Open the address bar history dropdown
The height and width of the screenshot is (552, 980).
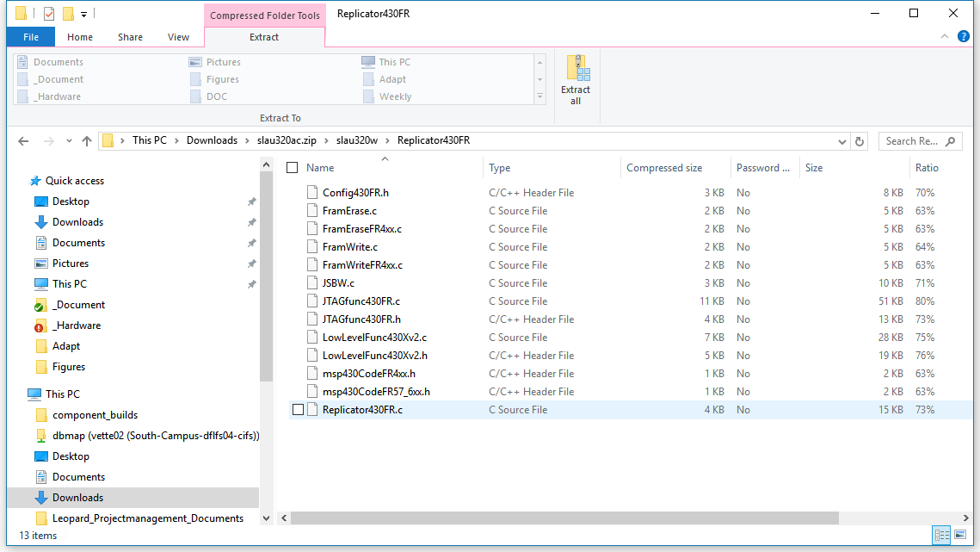point(841,141)
